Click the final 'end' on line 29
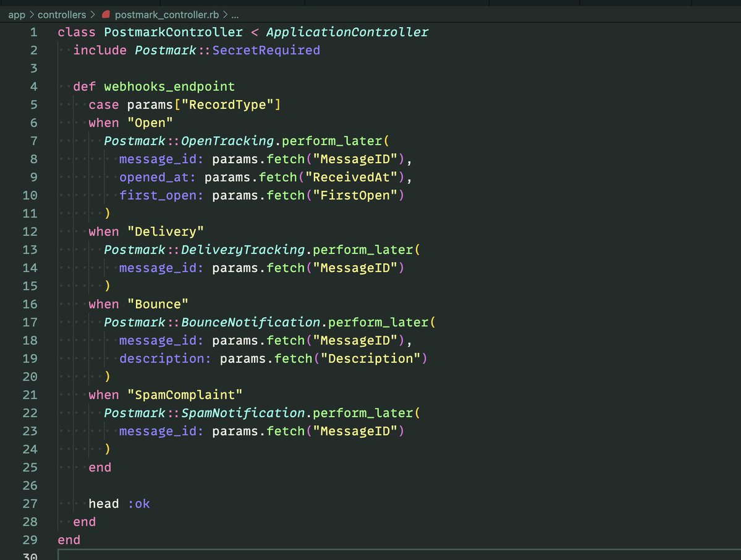Viewport: 741px width, 560px height. (x=69, y=540)
